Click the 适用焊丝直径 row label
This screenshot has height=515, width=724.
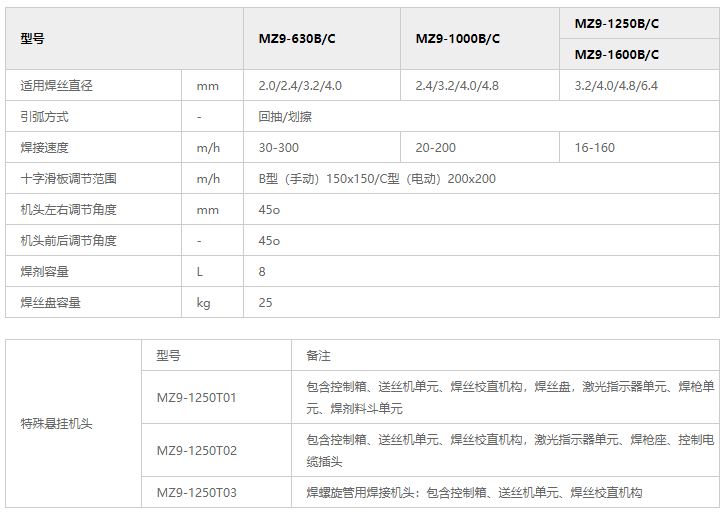[57, 86]
